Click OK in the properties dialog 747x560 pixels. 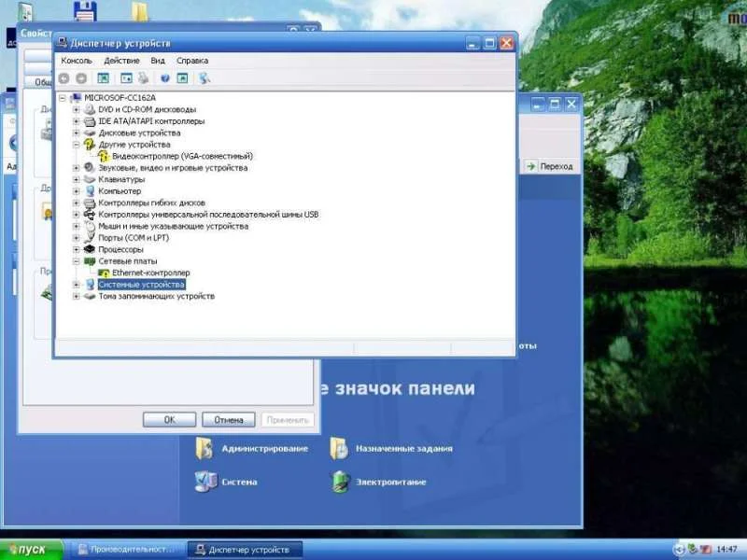(170, 419)
